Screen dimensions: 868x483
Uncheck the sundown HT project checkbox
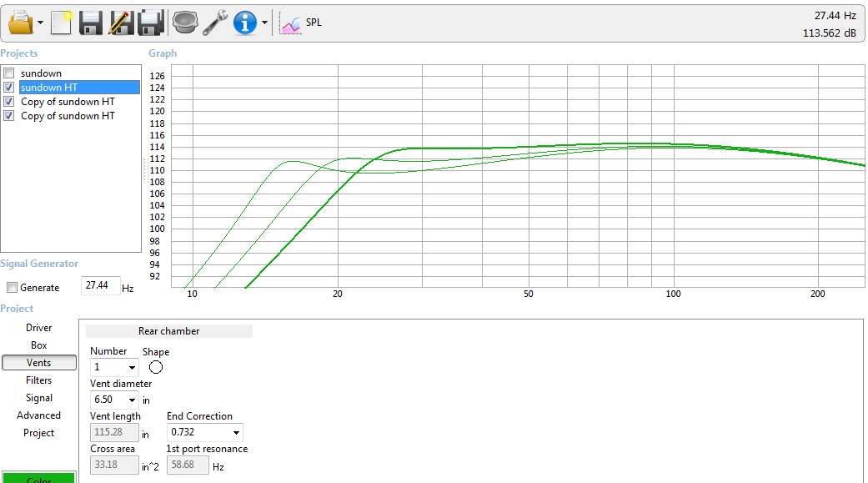(x=9, y=88)
